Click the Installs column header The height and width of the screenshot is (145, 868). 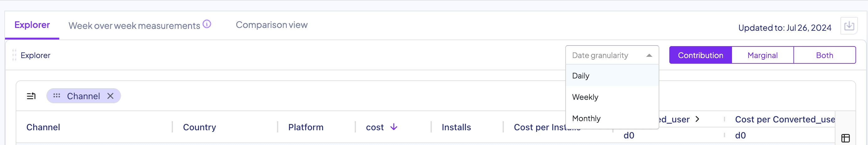click(x=456, y=127)
